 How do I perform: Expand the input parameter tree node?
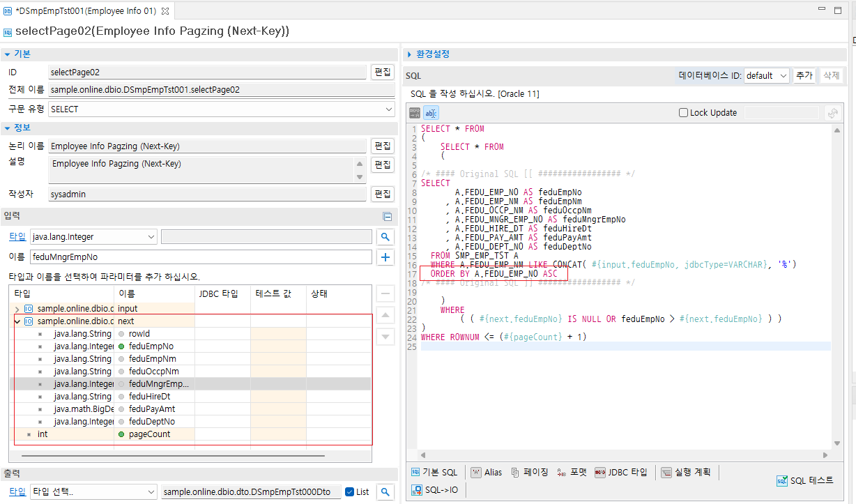[17, 309]
